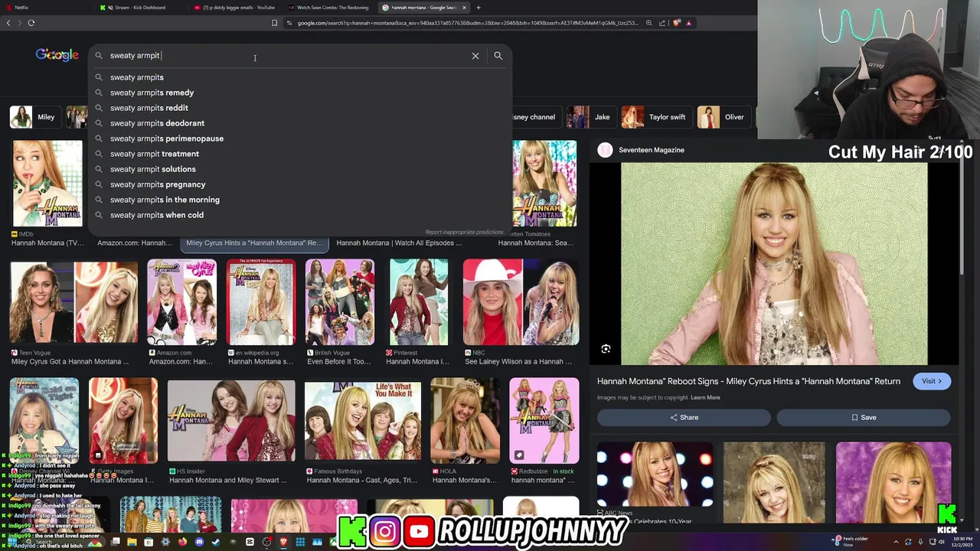The width and height of the screenshot is (980, 551).
Task: Open the NBC Lainey Wilson result thumbnail
Action: [x=521, y=302]
